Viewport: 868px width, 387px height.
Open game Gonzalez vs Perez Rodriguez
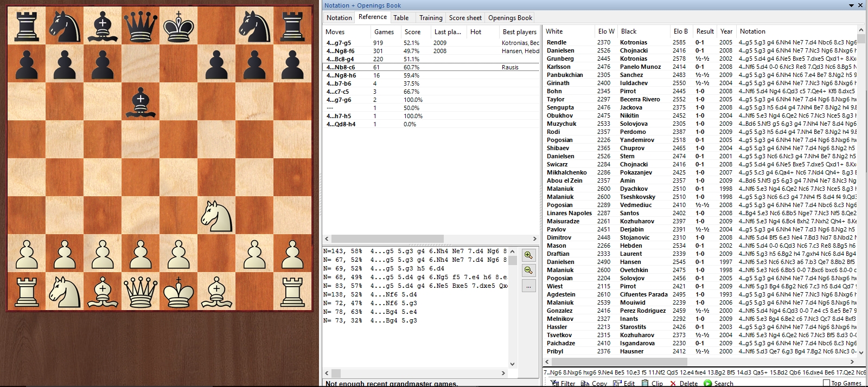click(x=700, y=311)
